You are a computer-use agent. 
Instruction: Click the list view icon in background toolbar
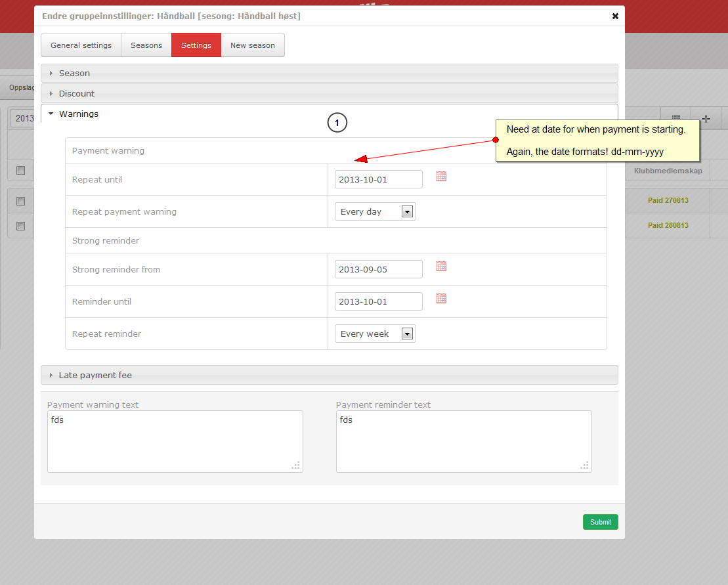pos(676,118)
